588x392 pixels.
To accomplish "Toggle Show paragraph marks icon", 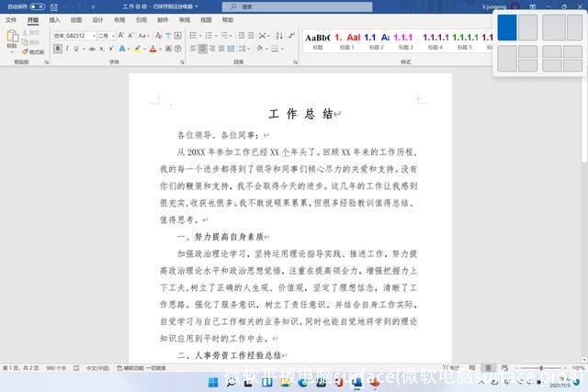I will point(291,36).
